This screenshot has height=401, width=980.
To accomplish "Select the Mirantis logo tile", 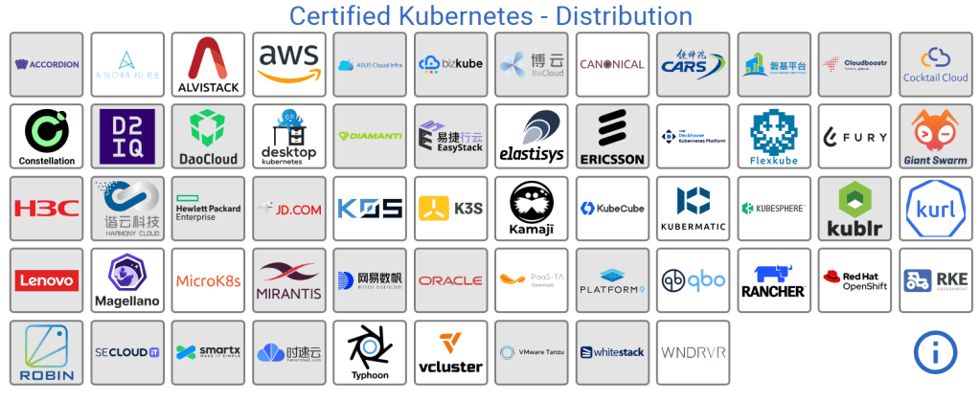I will (x=288, y=280).
